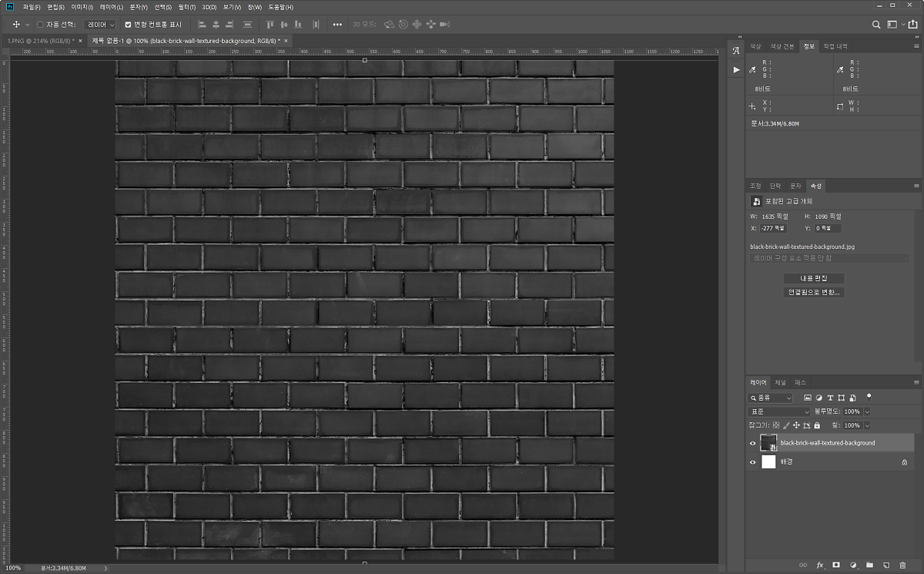The width and height of the screenshot is (924, 574).
Task: Click the 연결됨으로 변환 button
Action: (814, 293)
